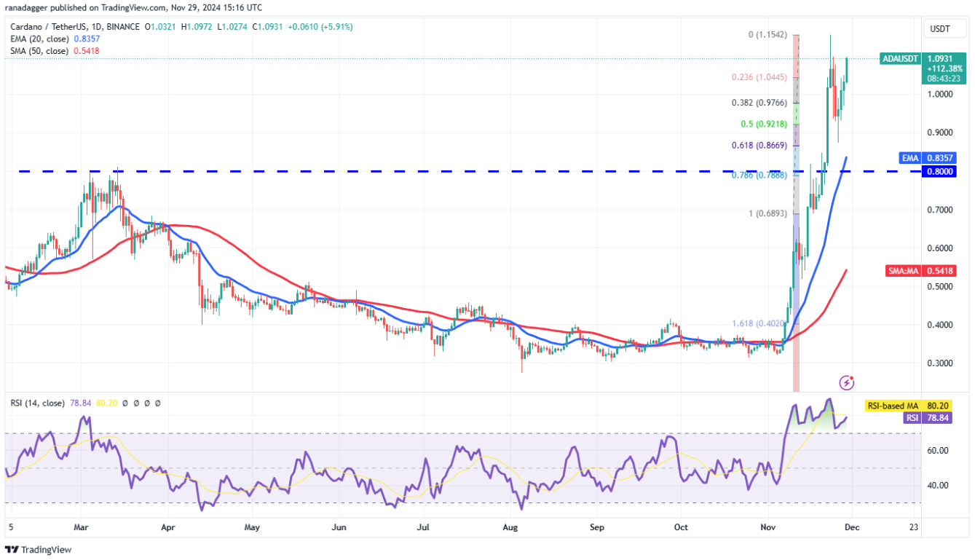Click the lightning bolt icon near the November candles

pyautogui.click(x=847, y=381)
